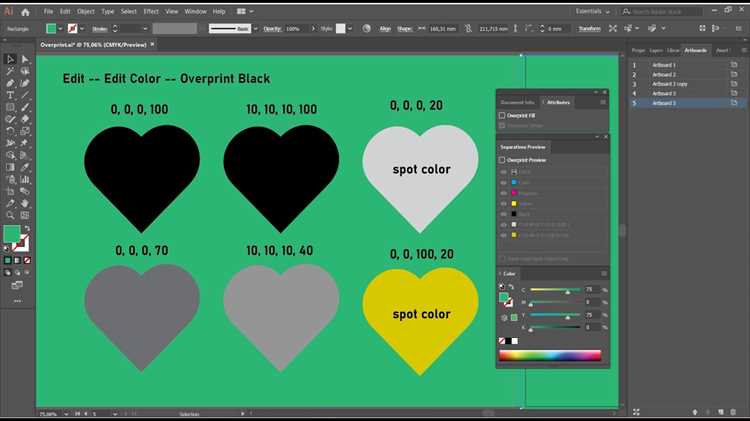Image resolution: width=750 pixels, height=421 pixels.
Task: Open the Attributes panel flyout menu icon
Action: [x=603, y=102]
